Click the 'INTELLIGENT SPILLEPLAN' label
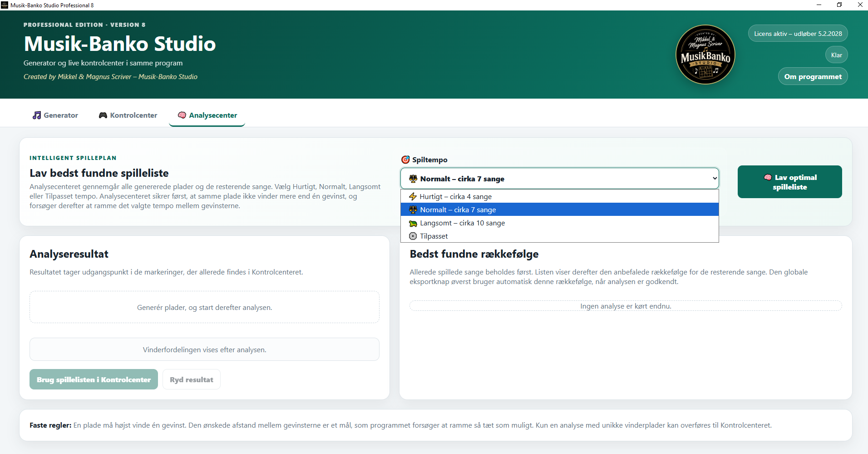The width and height of the screenshot is (868, 454). point(73,158)
